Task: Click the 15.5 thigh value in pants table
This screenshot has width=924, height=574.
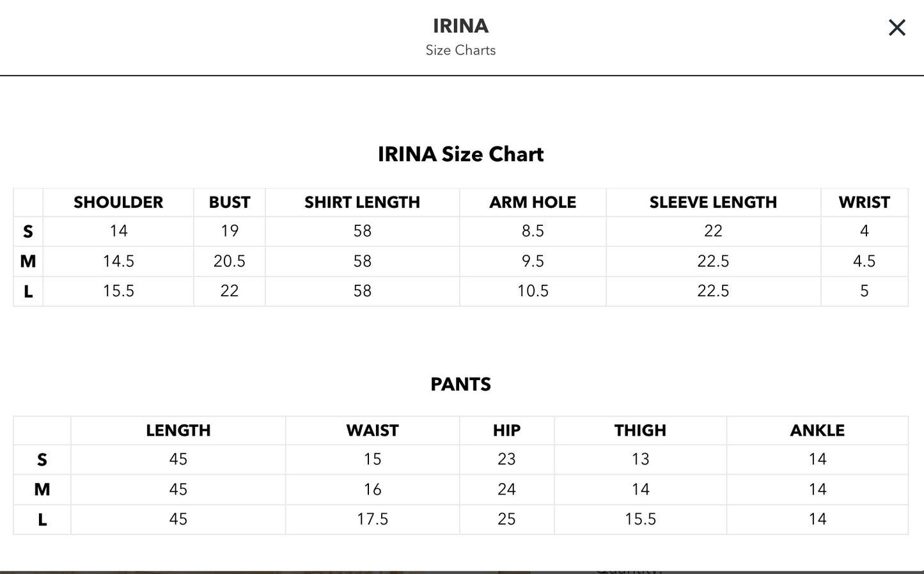Action: click(640, 519)
